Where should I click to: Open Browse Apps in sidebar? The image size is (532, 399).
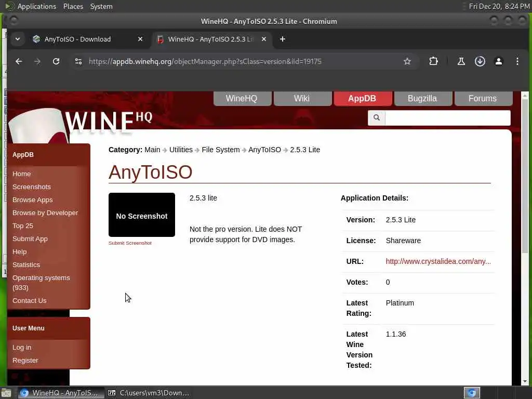tap(33, 200)
